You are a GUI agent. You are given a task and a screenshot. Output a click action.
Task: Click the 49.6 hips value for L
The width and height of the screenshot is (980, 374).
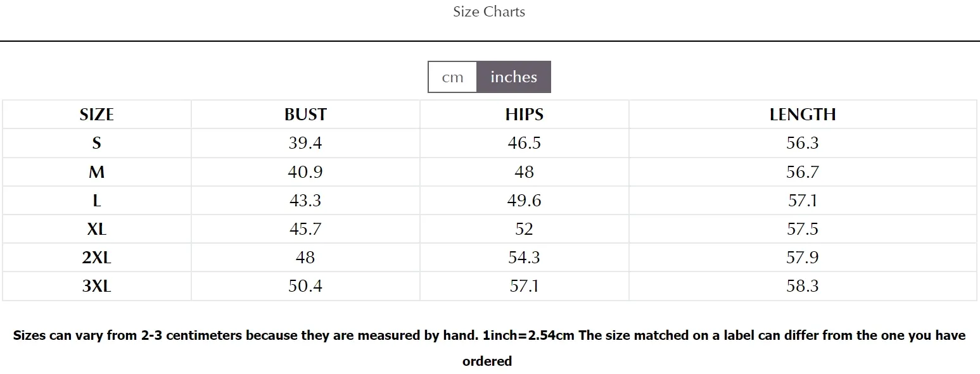pos(525,201)
